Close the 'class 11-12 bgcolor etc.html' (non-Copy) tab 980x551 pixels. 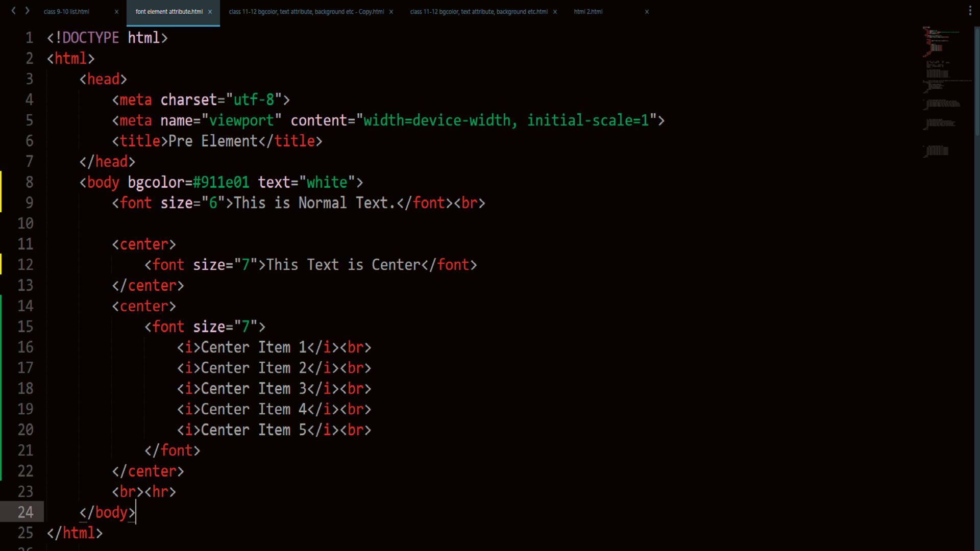555,12
